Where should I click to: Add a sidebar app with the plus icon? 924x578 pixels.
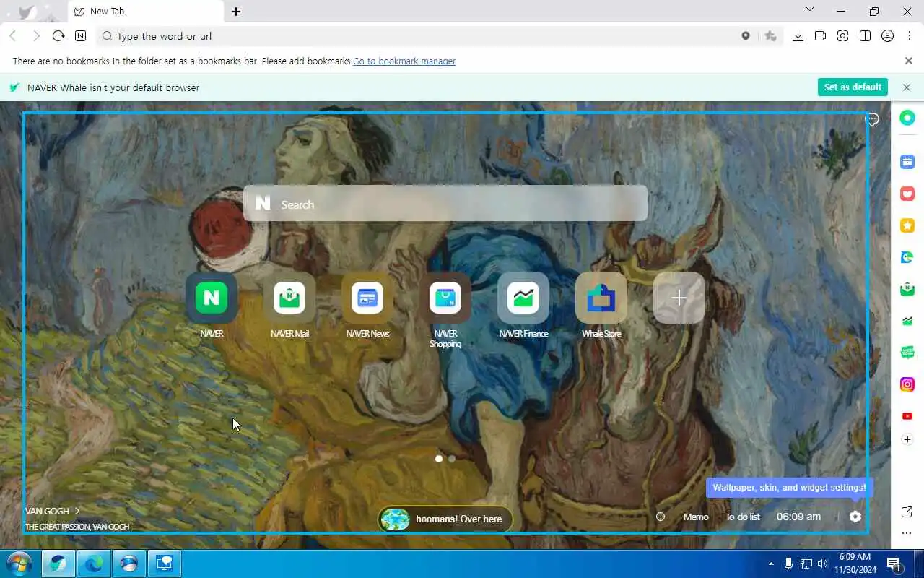click(907, 439)
